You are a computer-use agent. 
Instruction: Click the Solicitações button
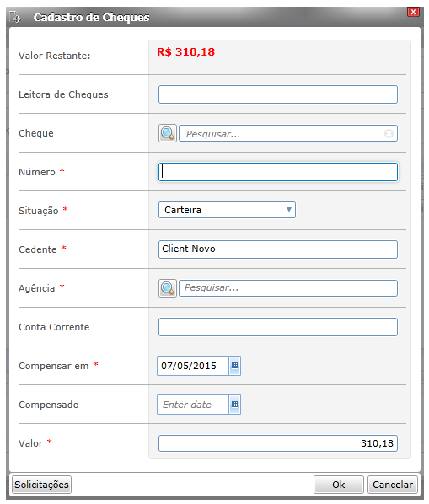42,485
